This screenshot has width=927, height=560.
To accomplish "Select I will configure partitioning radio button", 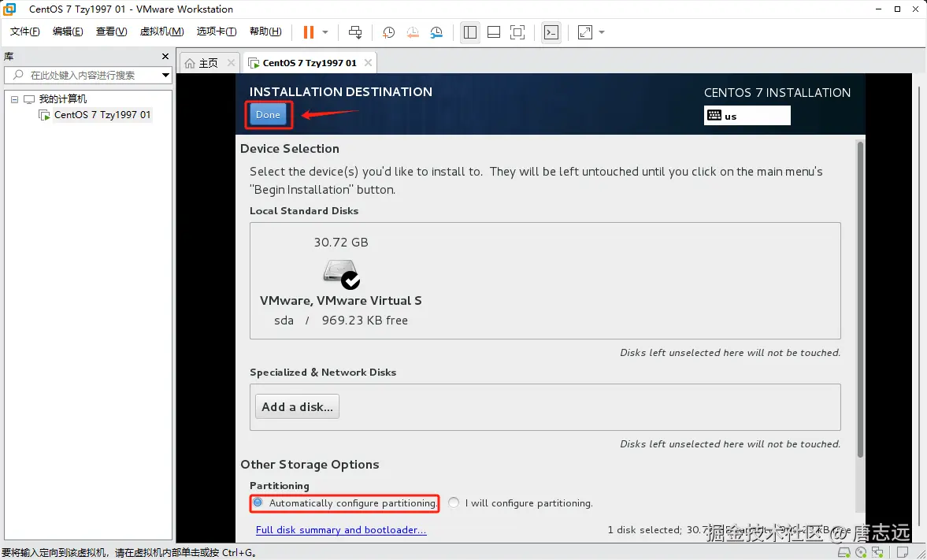I will pyautogui.click(x=454, y=503).
